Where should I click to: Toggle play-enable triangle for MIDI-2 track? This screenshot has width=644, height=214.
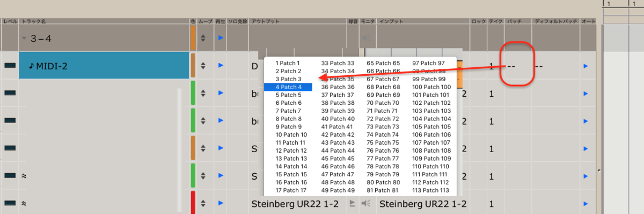pyautogui.click(x=221, y=66)
